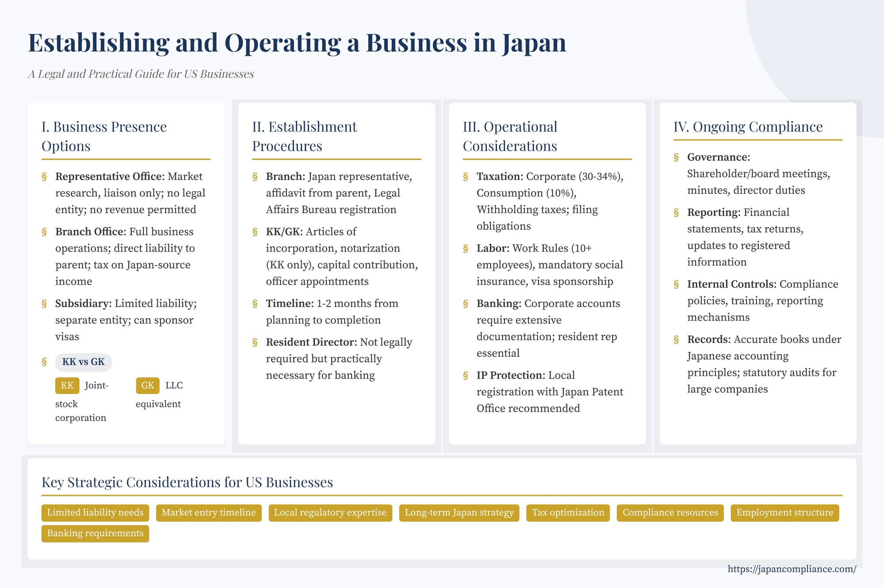
Task: Click the 'KK/GK:' bullet label
Action: click(284, 231)
